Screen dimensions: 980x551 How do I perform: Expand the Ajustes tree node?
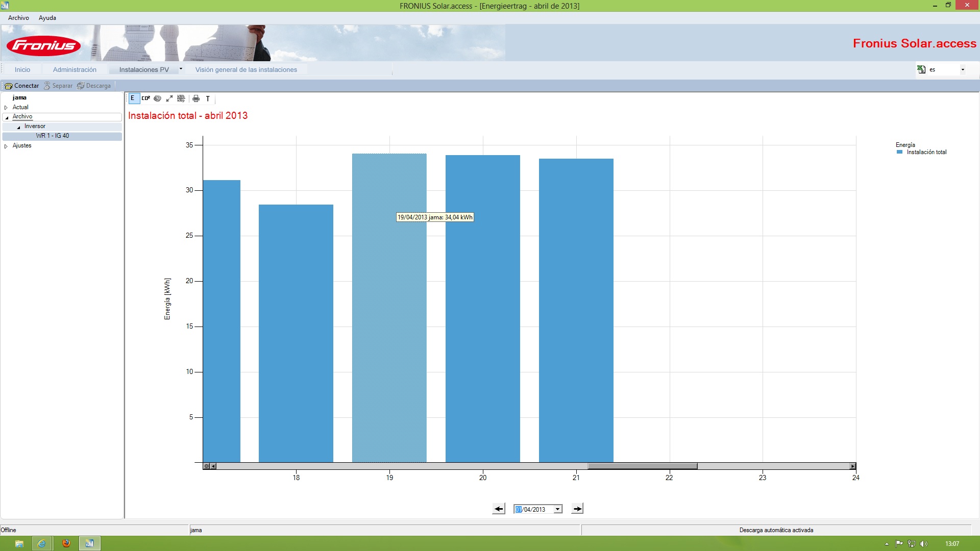click(6, 146)
